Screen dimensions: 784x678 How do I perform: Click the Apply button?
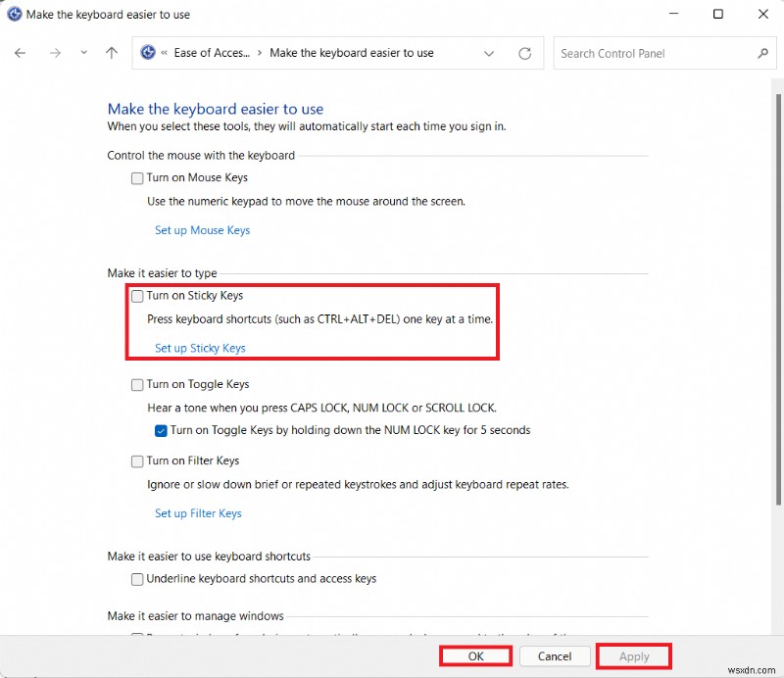coord(634,656)
